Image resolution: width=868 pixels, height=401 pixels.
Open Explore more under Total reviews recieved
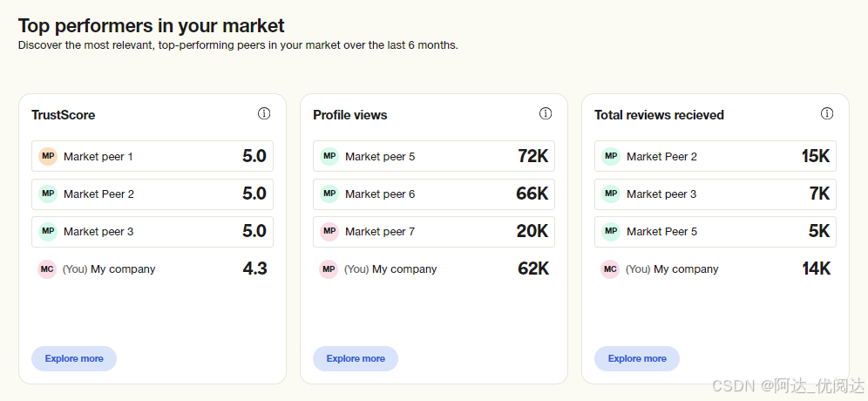pyautogui.click(x=637, y=358)
